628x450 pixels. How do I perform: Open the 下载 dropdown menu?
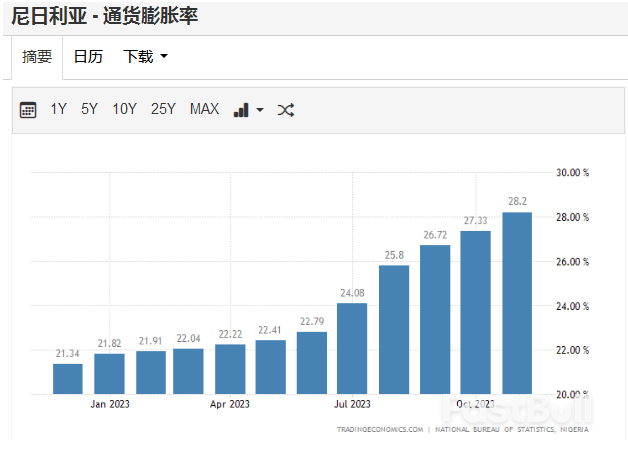click(145, 56)
